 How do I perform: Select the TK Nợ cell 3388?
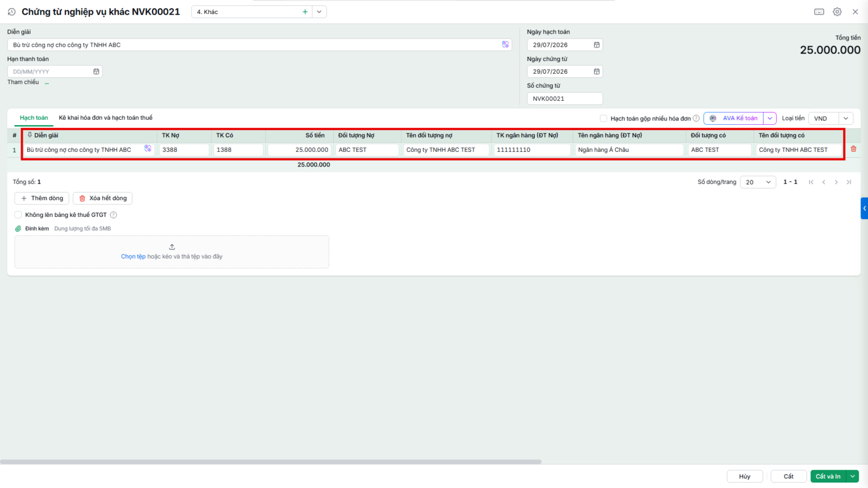click(x=184, y=150)
